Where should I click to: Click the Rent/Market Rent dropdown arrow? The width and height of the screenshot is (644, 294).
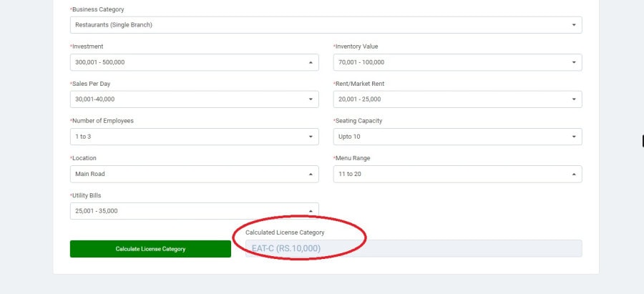coord(574,99)
